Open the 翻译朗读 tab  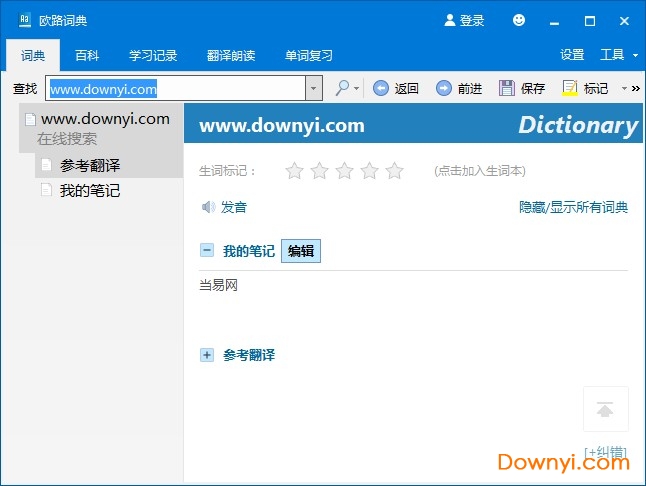click(x=231, y=55)
